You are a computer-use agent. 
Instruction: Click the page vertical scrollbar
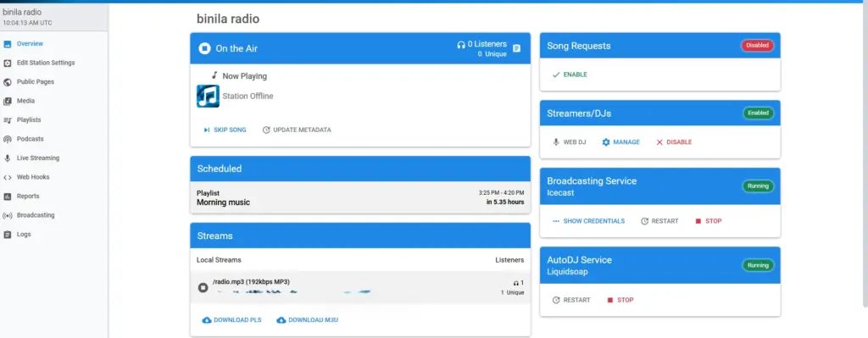click(865, 155)
